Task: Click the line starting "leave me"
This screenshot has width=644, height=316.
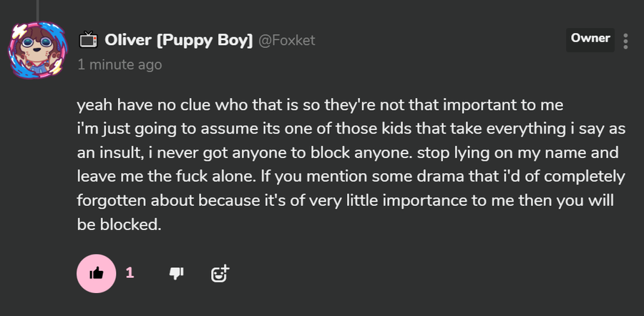Action: point(351,177)
